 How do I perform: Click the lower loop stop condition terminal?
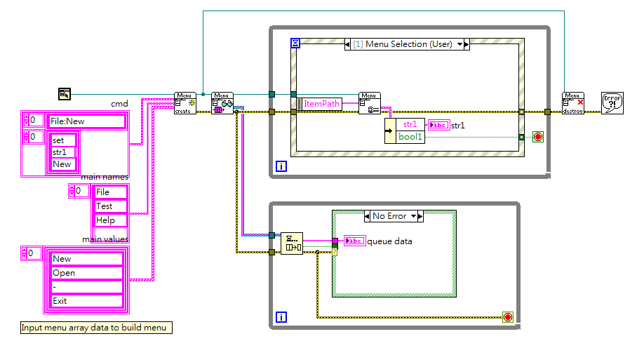[x=508, y=317]
